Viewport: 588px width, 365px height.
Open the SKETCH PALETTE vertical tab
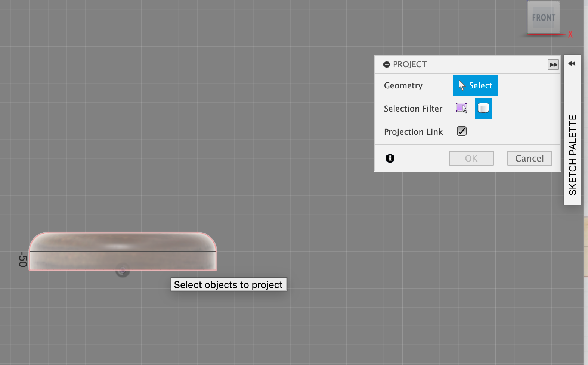572,155
